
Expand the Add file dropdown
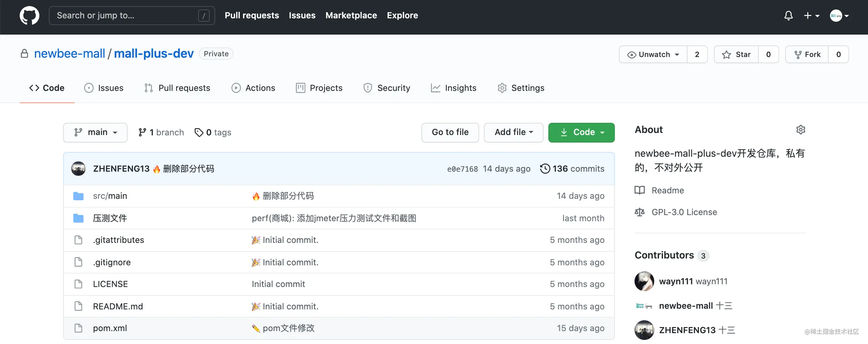tap(514, 132)
